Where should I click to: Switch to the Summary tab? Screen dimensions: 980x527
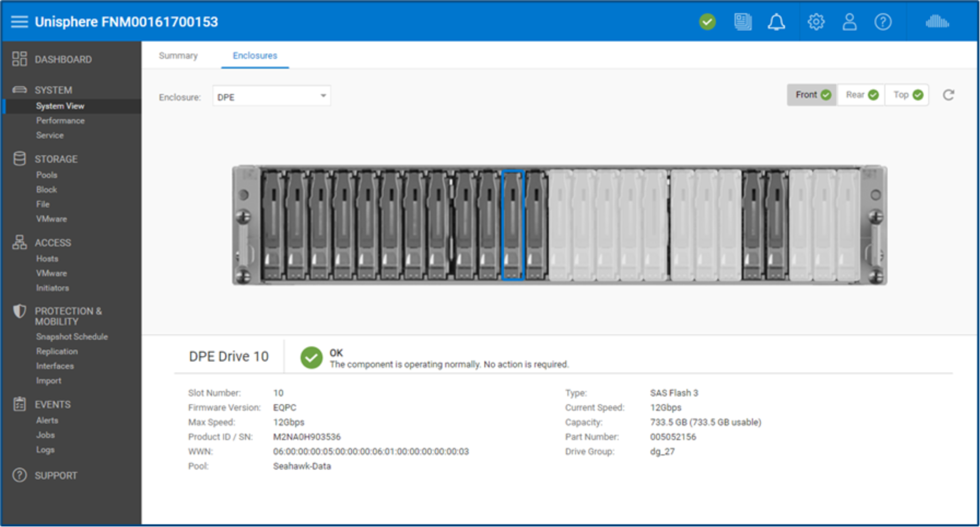pos(178,56)
